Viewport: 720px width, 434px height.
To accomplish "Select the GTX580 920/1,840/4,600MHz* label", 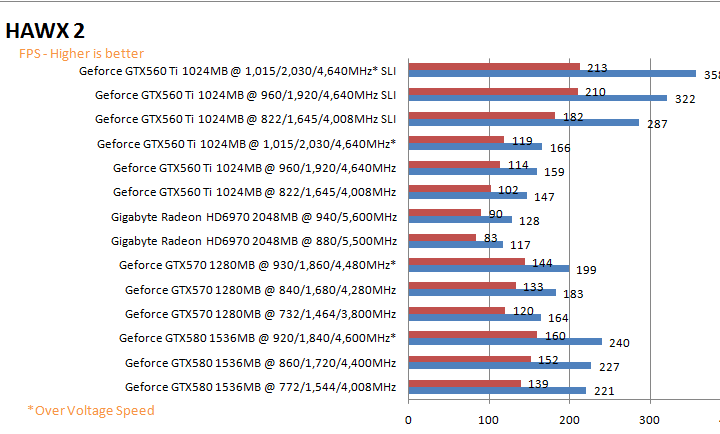I will pos(257,338).
